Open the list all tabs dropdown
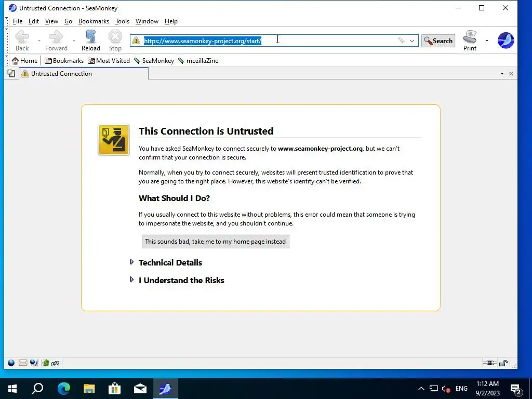This screenshot has height=399, width=532. 502,74
